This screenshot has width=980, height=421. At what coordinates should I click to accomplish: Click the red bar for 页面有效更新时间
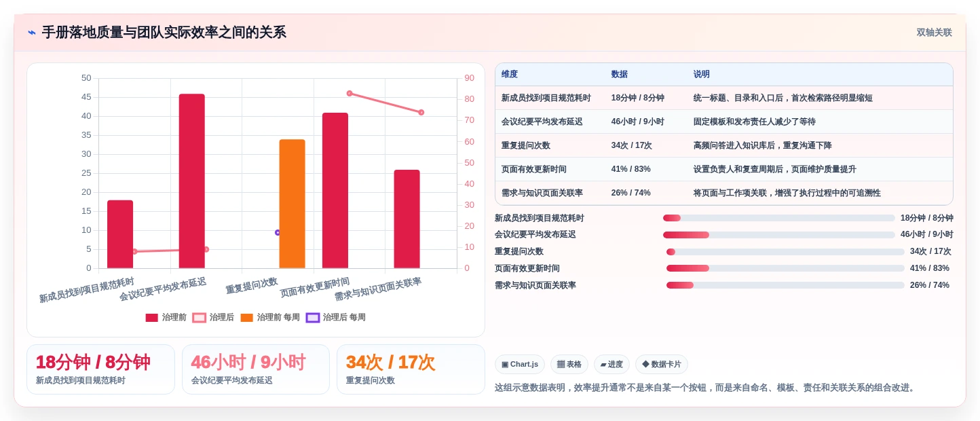(x=335, y=191)
